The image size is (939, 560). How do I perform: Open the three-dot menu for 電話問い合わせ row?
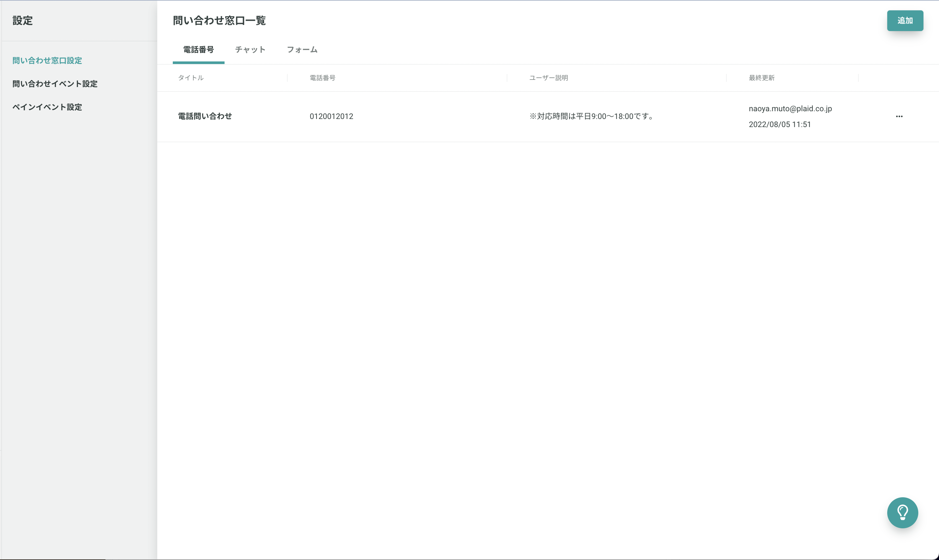899,116
